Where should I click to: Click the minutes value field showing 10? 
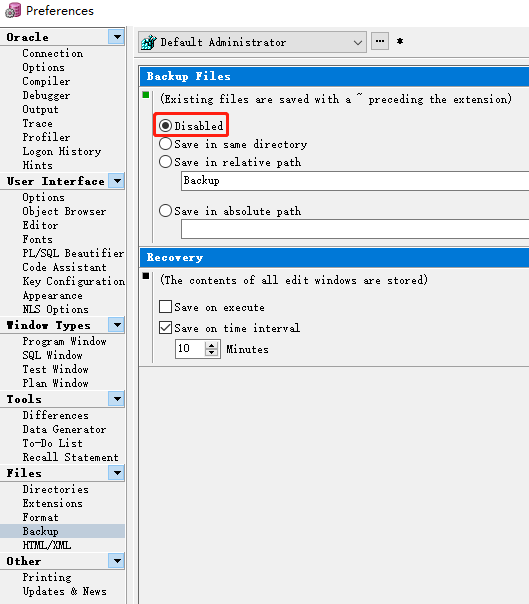(190, 349)
